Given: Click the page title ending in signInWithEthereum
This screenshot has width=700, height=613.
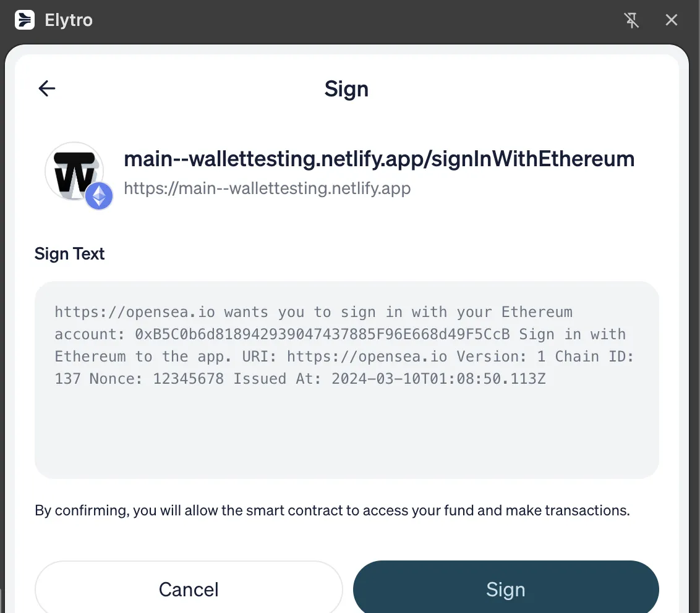Looking at the screenshot, I should [379, 159].
